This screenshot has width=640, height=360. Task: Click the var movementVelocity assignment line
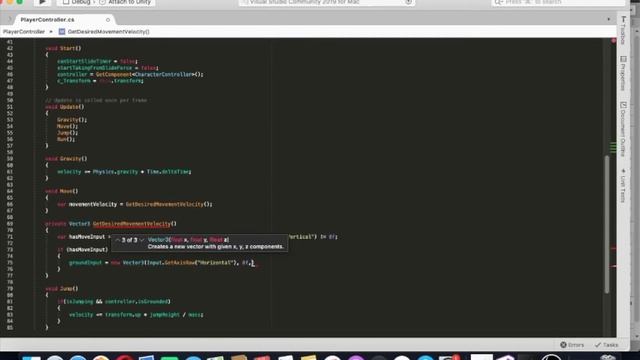pos(135,204)
